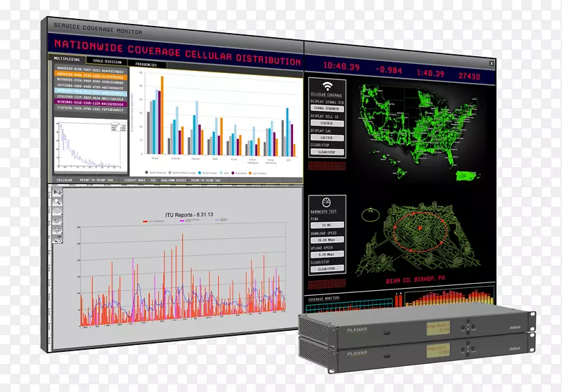
Task: Click Puerto Rico on the coverage map
Action: 467,176
